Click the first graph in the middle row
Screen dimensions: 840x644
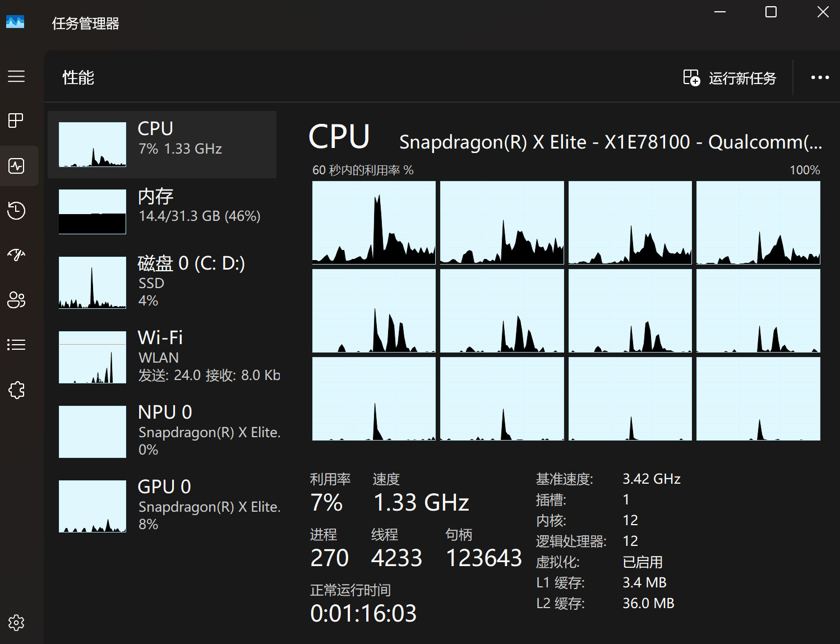pos(374,311)
